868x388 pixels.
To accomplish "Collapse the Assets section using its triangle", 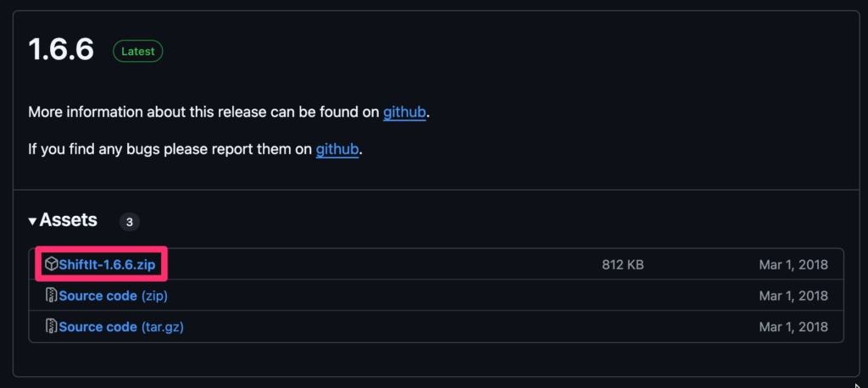I will point(32,221).
